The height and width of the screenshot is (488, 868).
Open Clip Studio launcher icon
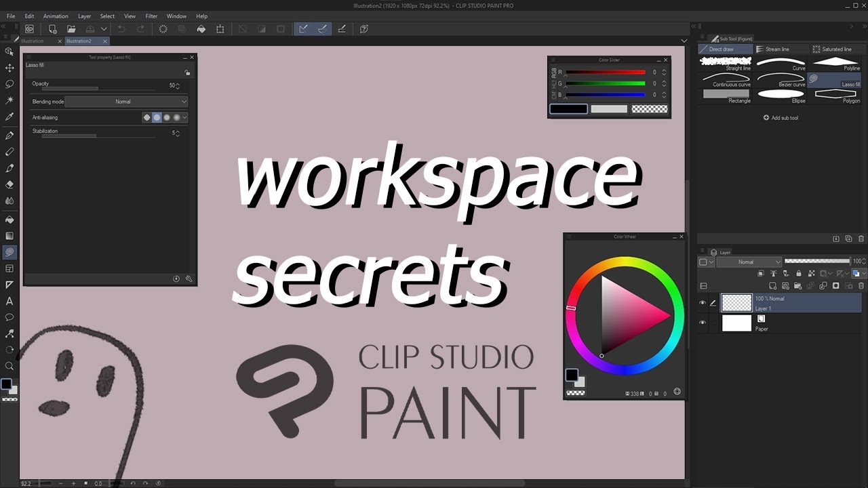(x=29, y=29)
